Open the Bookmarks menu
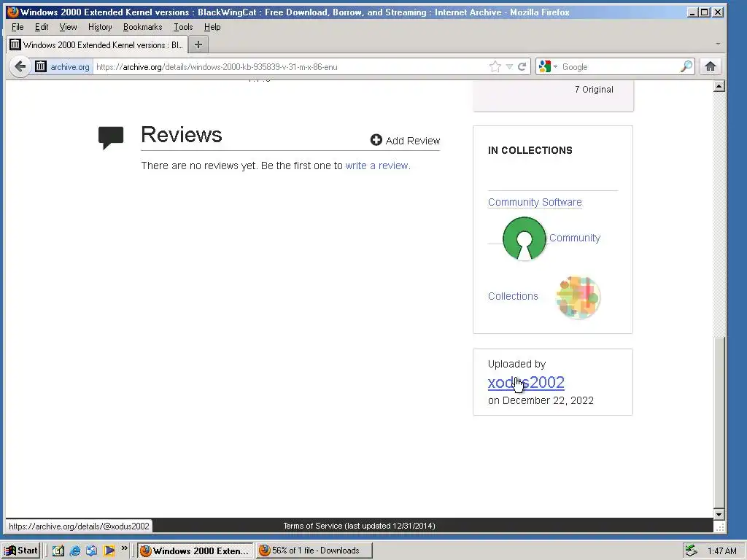The image size is (747, 560). [x=142, y=27]
